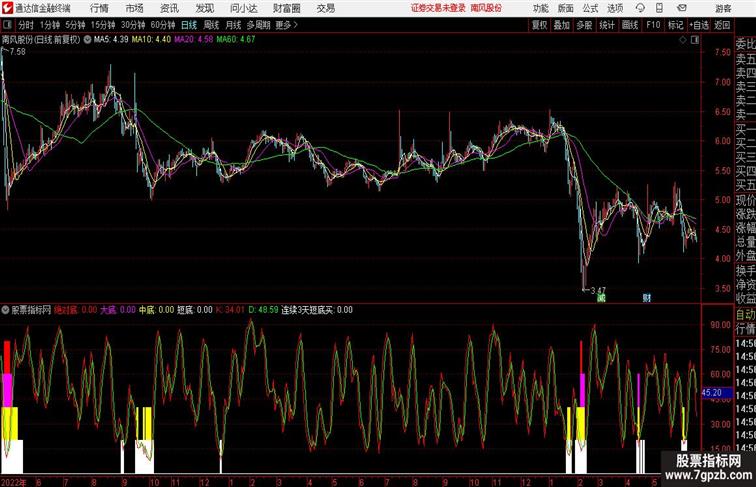Open the 市场 menu
The image size is (756, 487).
[135, 8]
